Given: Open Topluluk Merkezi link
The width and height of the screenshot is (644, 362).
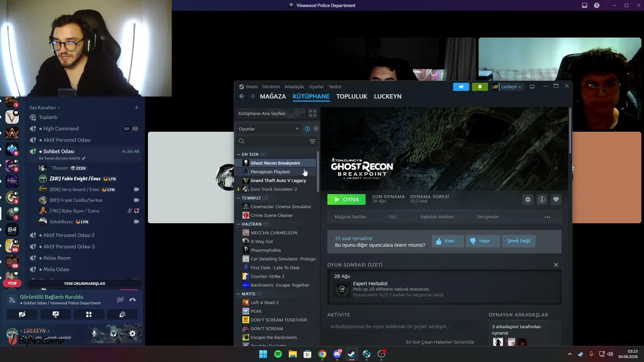Looking at the screenshot, I should click(x=437, y=217).
